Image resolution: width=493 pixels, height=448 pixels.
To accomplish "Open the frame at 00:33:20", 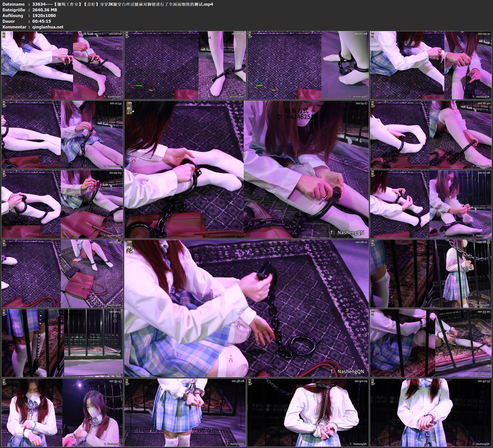I will [431, 343].
